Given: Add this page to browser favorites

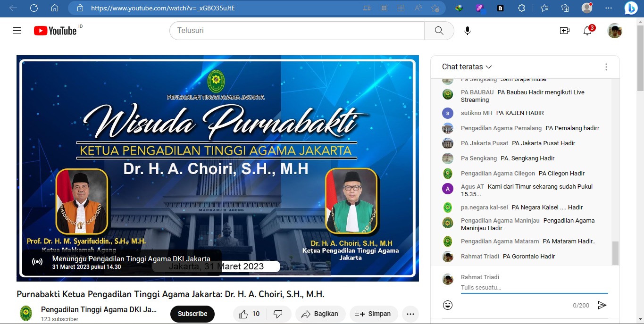Looking at the screenshot, I should 435,8.
